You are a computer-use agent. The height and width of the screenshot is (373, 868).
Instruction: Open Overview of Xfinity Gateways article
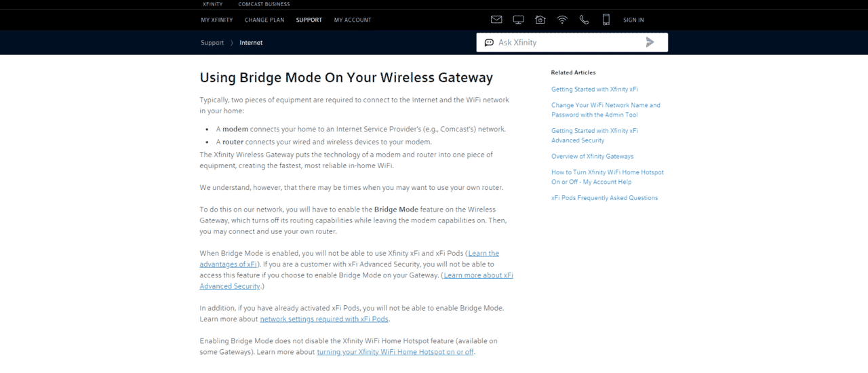(x=593, y=156)
